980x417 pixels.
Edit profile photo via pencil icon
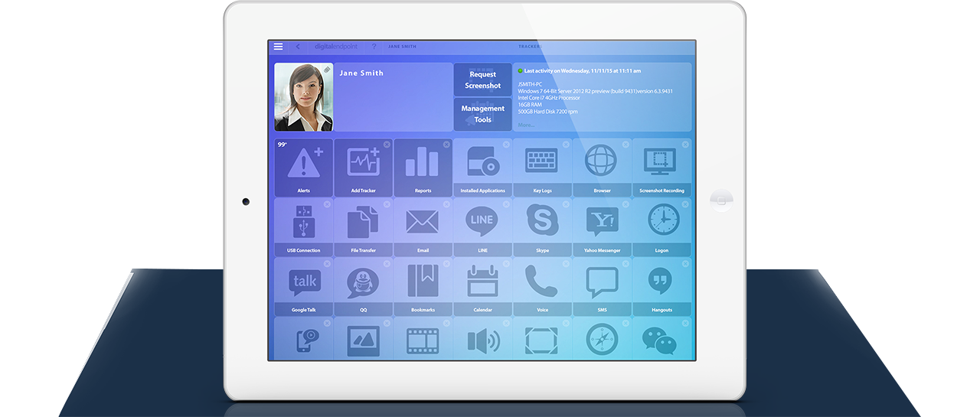point(327,70)
